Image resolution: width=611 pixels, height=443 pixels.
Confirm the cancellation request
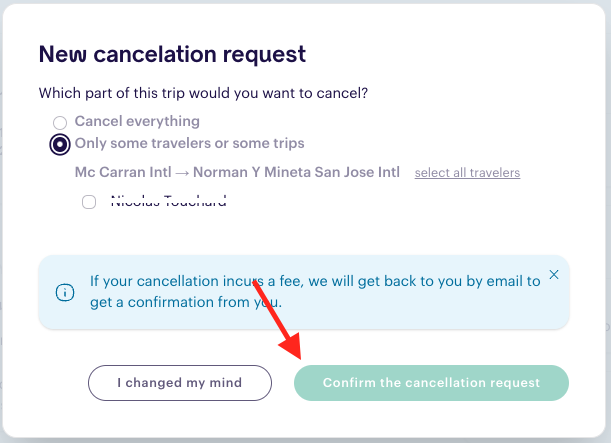tap(431, 383)
